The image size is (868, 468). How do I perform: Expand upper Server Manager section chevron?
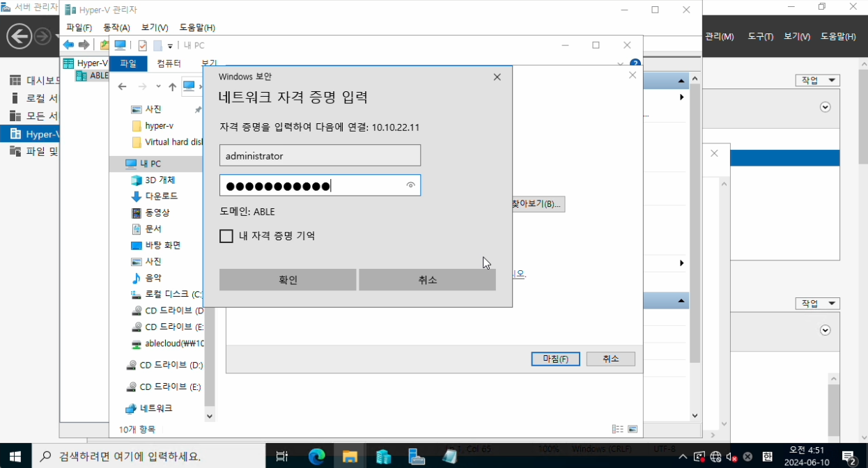coord(826,107)
